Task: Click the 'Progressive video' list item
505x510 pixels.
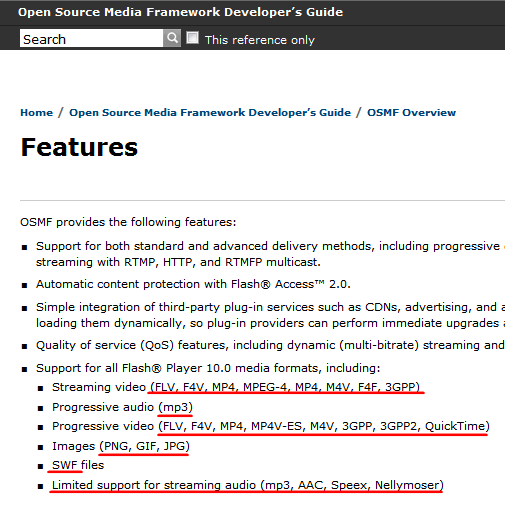Action: (x=271, y=426)
